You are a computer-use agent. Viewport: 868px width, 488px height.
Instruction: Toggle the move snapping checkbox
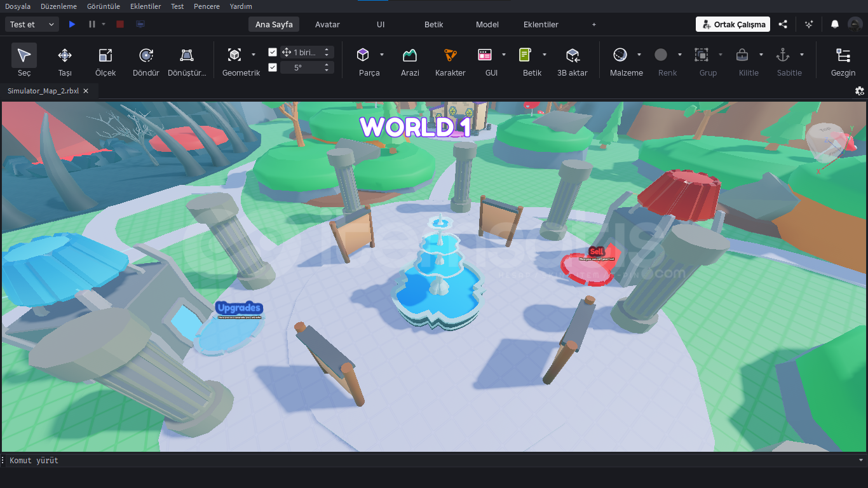[273, 52]
